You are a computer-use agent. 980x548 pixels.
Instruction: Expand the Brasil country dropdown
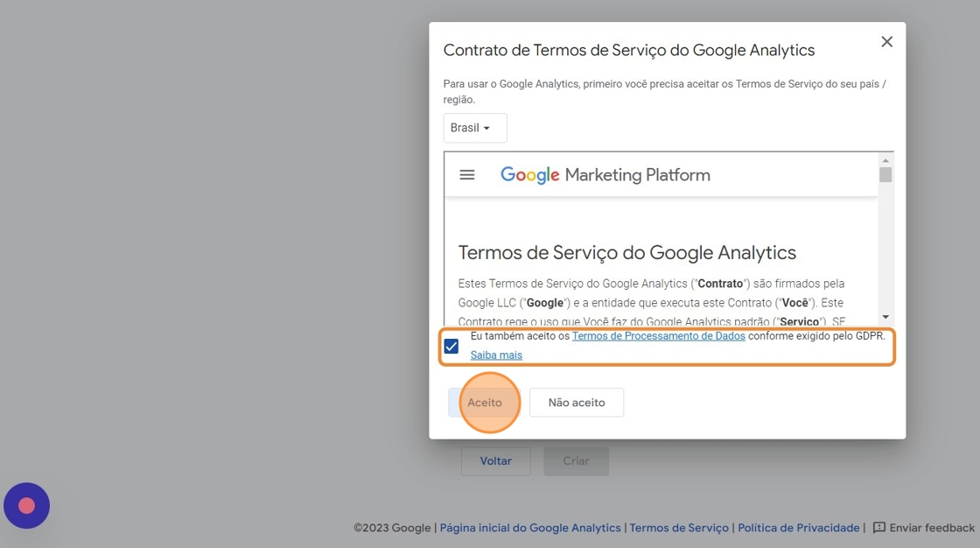[474, 128]
